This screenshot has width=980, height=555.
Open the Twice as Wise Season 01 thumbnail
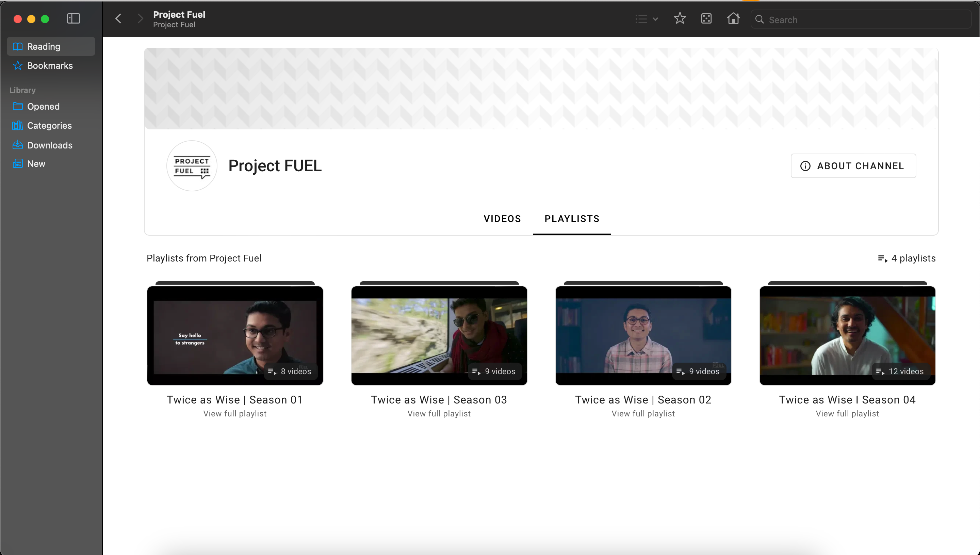coord(235,335)
